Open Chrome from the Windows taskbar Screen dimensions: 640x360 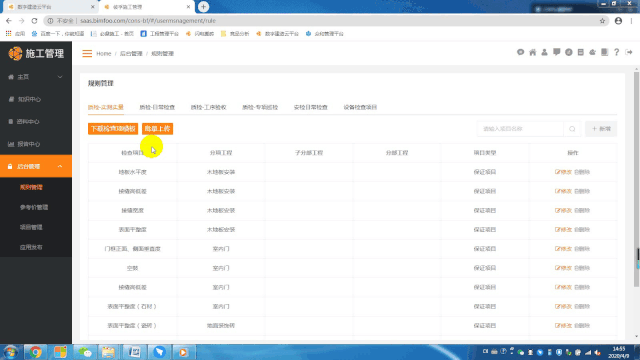[35, 352]
